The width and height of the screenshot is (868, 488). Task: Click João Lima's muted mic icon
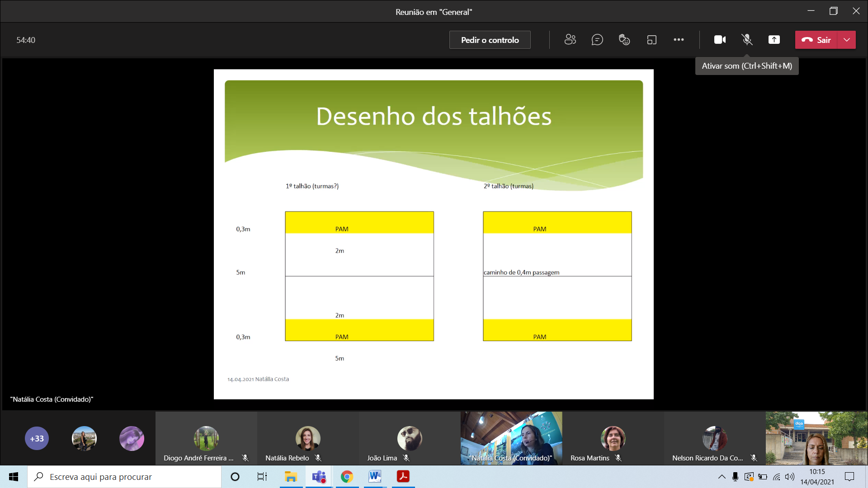pyautogui.click(x=406, y=458)
